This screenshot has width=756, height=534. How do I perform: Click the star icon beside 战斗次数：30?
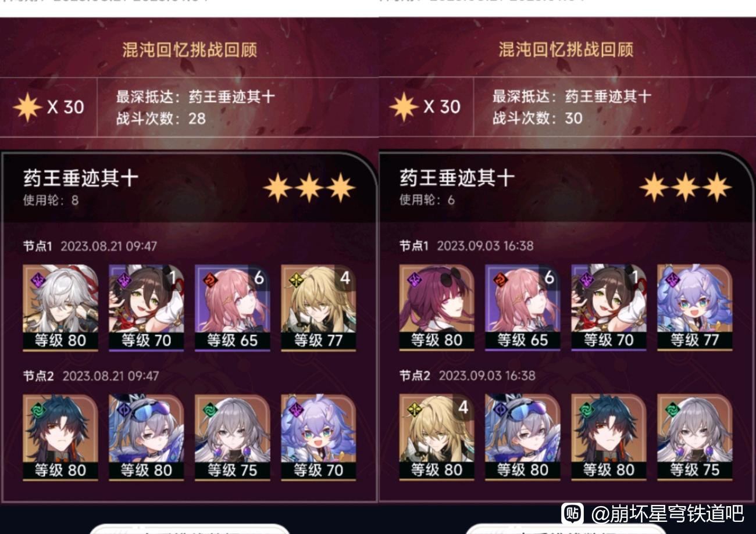pyautogui.click(x=404, y=107)
